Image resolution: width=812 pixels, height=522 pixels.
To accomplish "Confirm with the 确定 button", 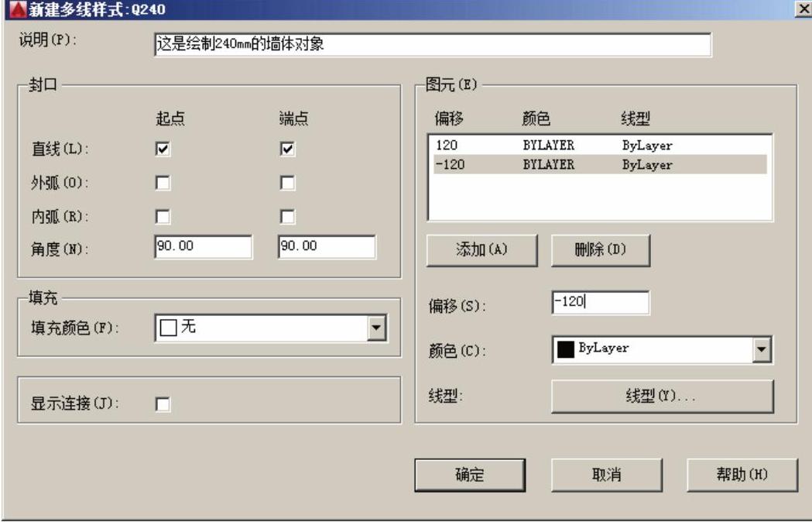I will pyautogui.click(x=470, y=475).
